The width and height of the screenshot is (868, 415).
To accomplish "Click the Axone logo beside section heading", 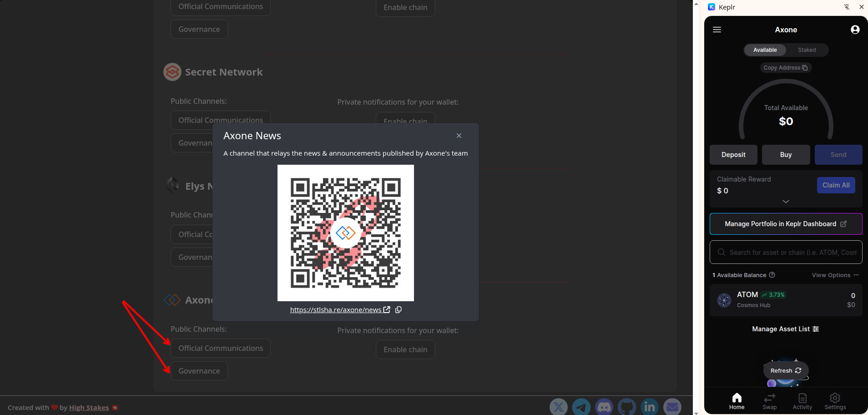I will click(172, 300).
